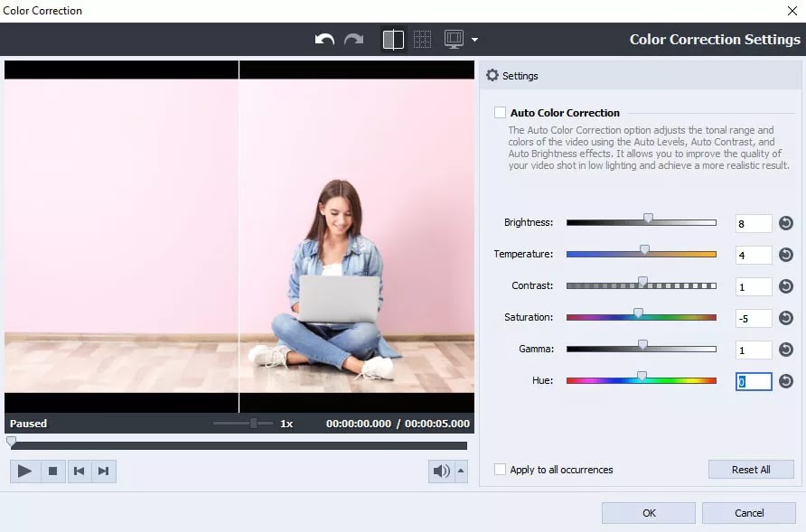Check Apply to all occurrences
Image resolution: width=806 pixels, height=532 pixels.
(500, 470)
